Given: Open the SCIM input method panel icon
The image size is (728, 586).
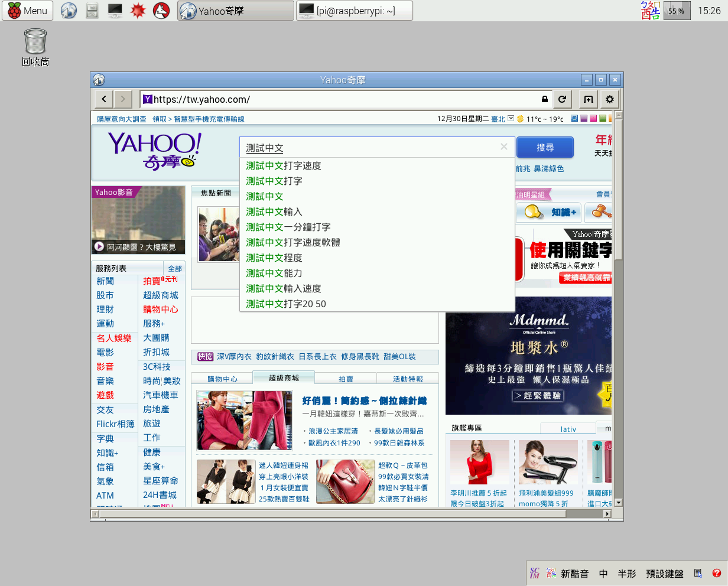Looking at the screenshot, I should [x=534, y=573].
